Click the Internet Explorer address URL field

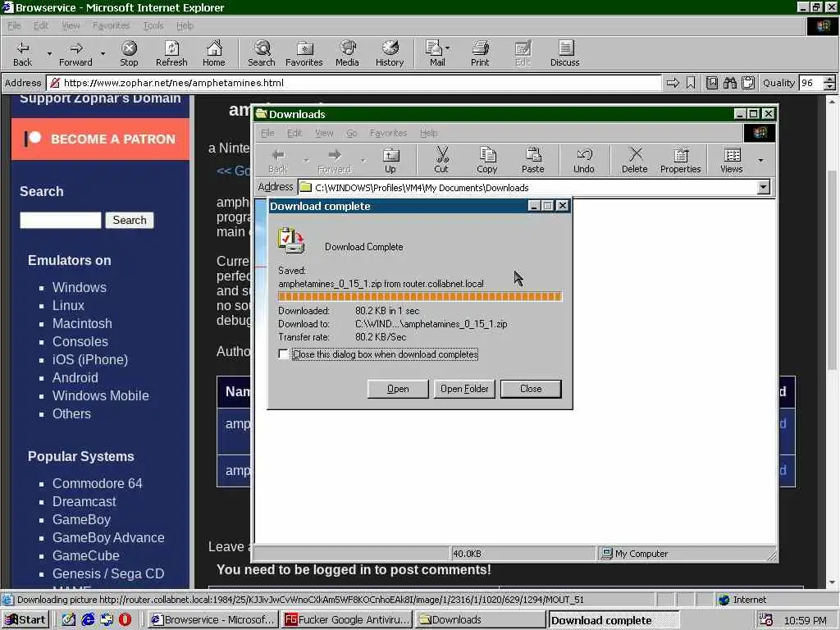pyautogui.click(x=354, y=83)
